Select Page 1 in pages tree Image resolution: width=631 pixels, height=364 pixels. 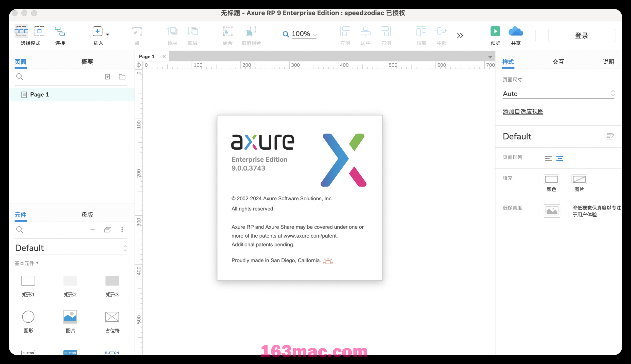pos(72,94)
